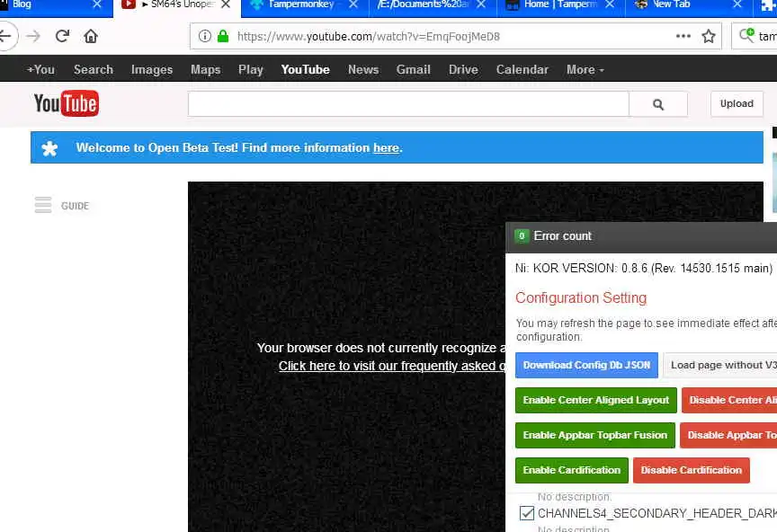Click the YouTube logo
Viewport: 777px width, 532px height.
coord(67,103)
